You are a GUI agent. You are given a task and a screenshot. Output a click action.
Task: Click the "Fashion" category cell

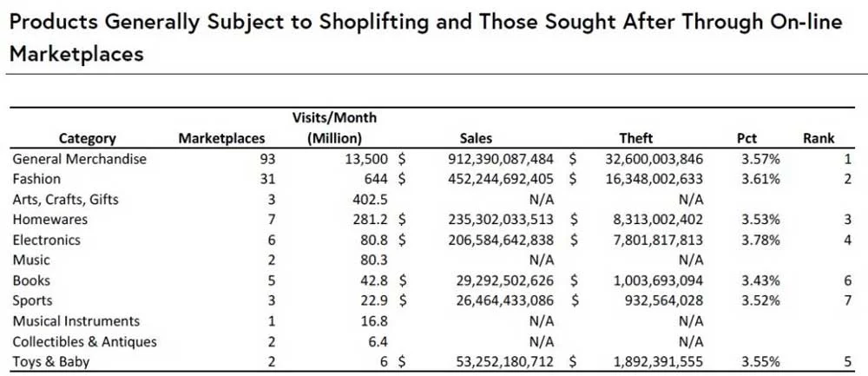point(36,179)
